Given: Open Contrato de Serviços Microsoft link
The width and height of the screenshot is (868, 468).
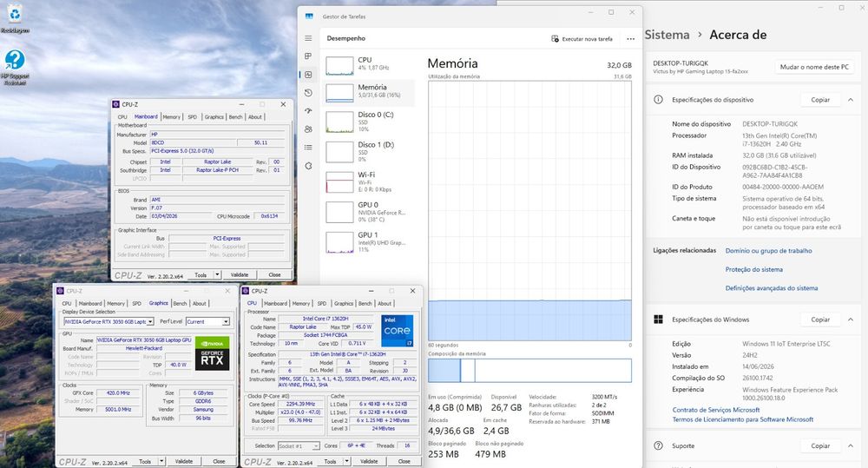Looking at the screenshot, I should [x=716, y=410].
